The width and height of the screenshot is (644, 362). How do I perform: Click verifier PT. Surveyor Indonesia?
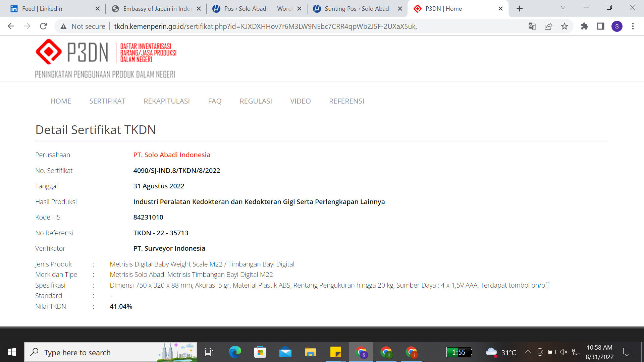tap(169, 248)
